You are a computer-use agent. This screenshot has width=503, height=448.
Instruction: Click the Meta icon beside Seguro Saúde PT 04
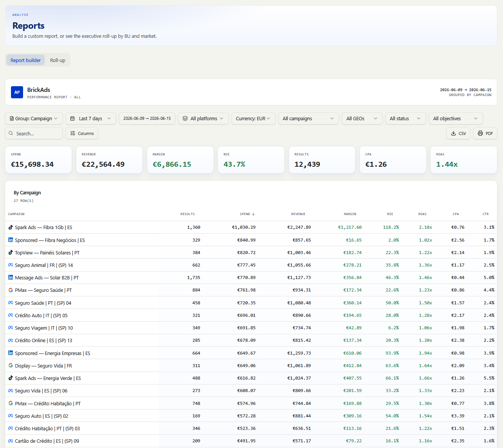11,303
